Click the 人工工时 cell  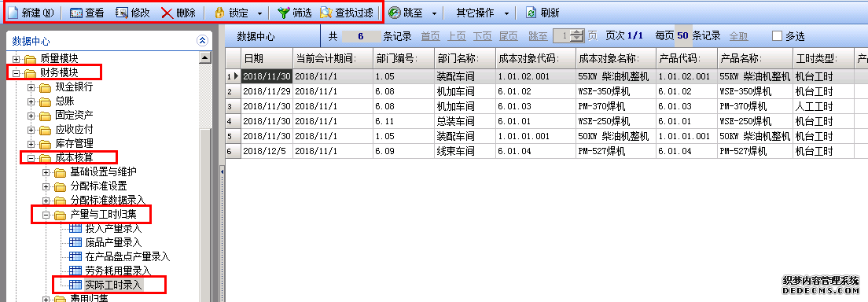pos(823,106)
